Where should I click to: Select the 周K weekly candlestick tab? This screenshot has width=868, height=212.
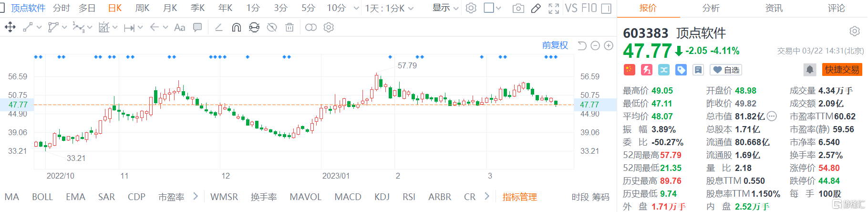click(142, 8)
